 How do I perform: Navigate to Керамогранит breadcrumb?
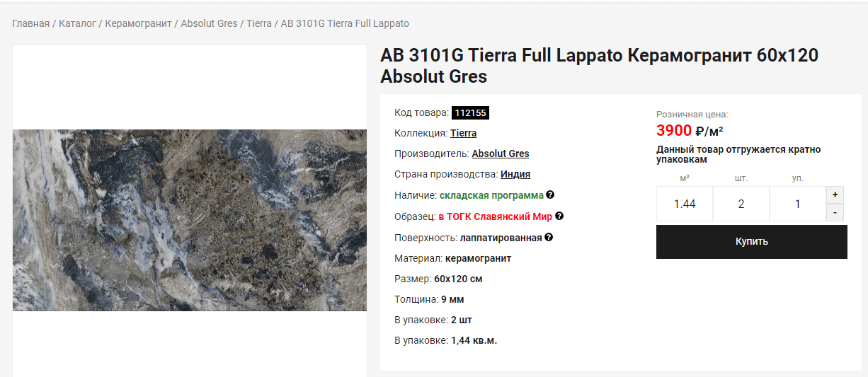[138, 23]
